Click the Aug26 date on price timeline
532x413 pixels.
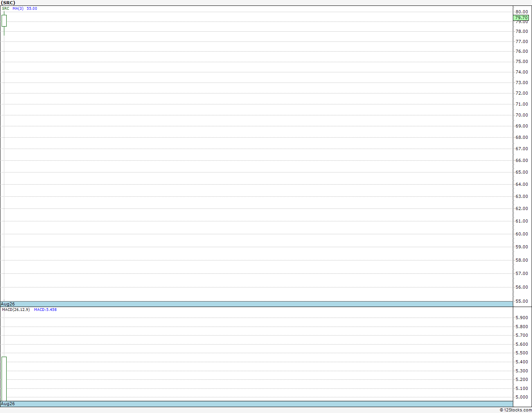pos(8,304)
